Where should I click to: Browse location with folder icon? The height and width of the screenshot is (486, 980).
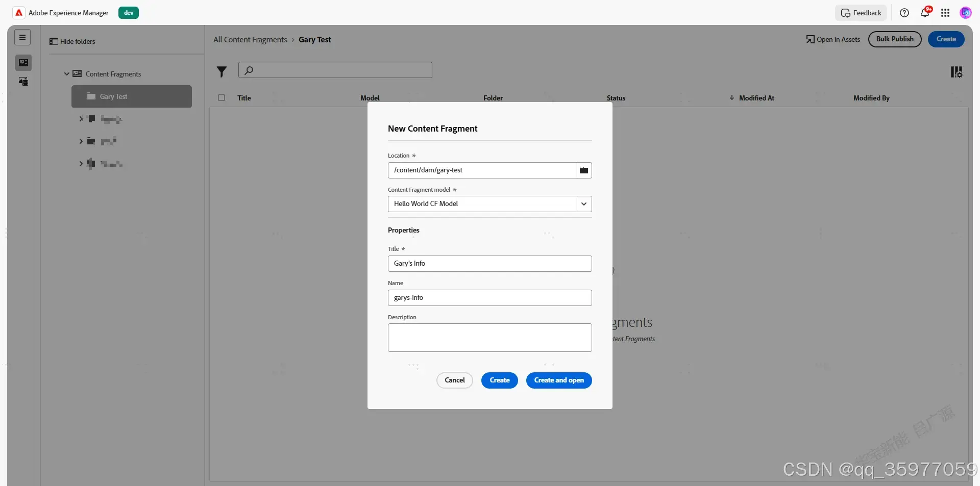(x=584, y=170)
